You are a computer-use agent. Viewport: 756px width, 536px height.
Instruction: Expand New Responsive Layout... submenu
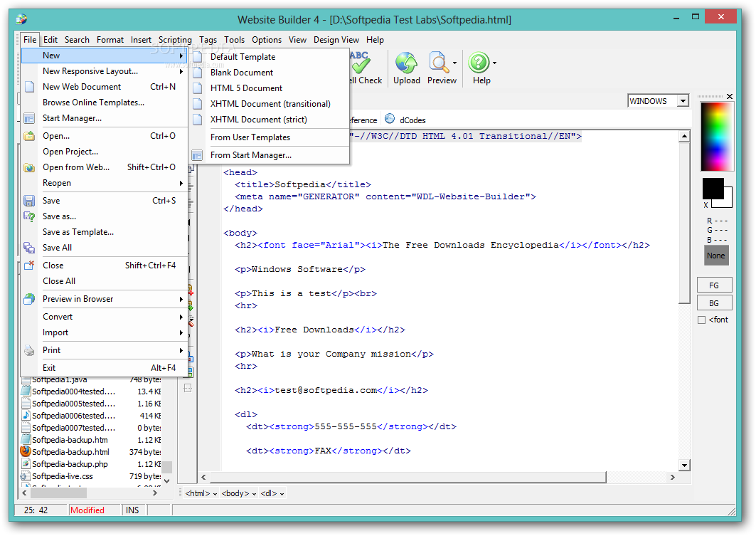pos(104,71)
